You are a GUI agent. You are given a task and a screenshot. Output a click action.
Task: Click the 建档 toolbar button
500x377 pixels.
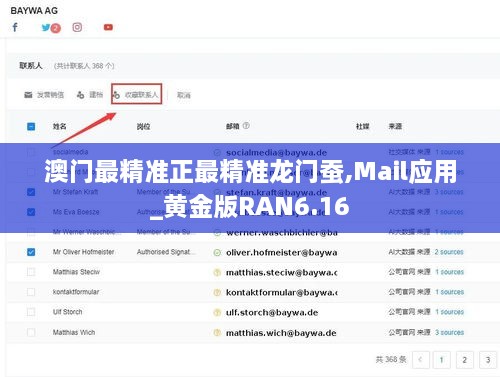[90, 95]
